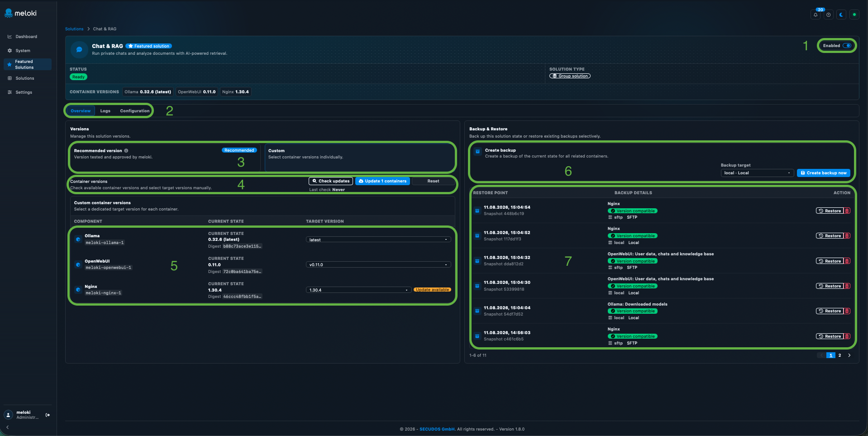The height and width of the screenshot is (436, 868).
Task: Open Solutions in the sidebar
Action: point(28,78)
